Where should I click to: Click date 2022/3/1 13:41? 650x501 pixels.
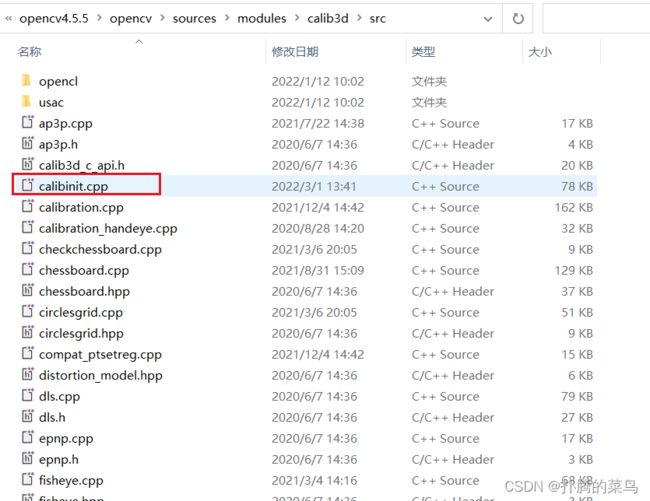point(314,186)
